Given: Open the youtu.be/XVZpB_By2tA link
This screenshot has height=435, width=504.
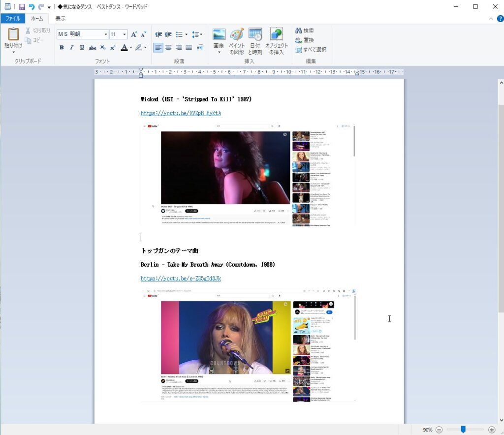Looking at the screenshot, I should coord(181,113).
